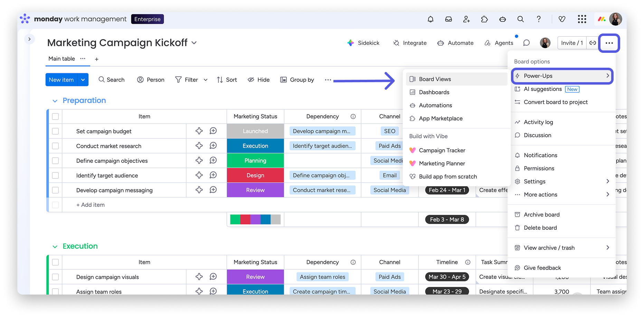Select Board Views from the submenu

[457, 79]
